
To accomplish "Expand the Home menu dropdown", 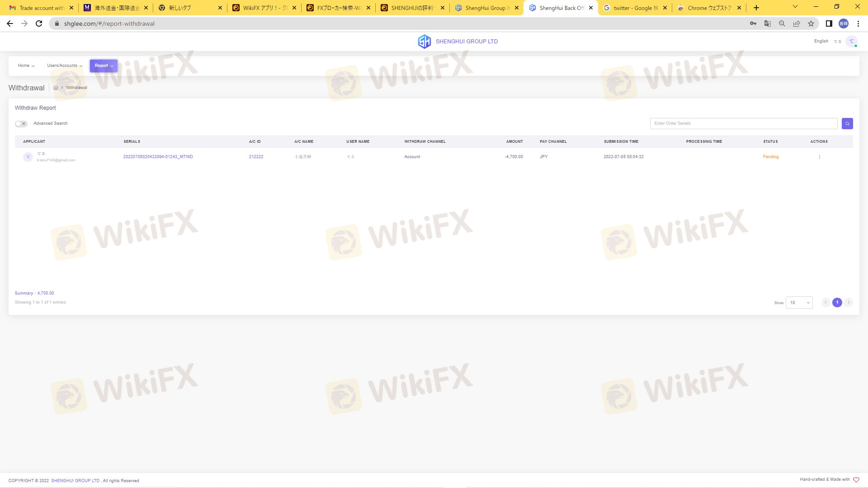I will click(26, 66).
